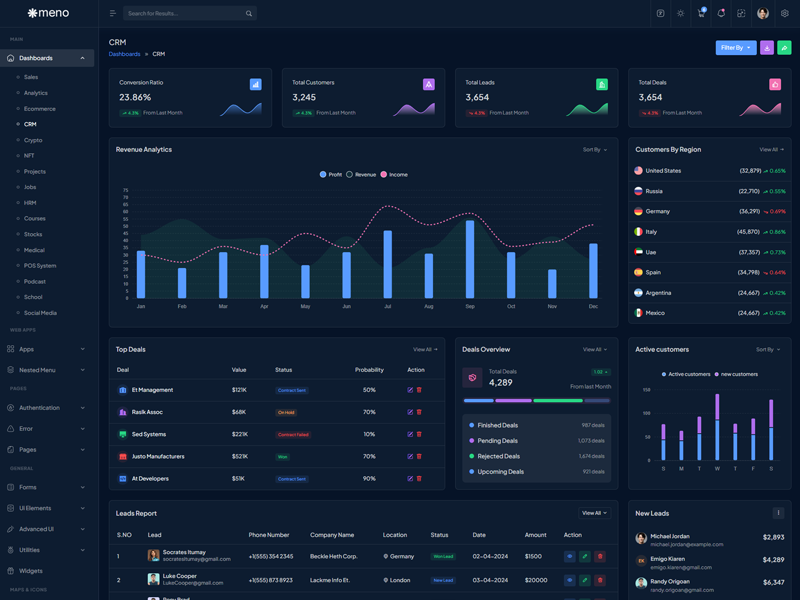Go to Ecommerce dashboard in sidebar

pos(40,109)
